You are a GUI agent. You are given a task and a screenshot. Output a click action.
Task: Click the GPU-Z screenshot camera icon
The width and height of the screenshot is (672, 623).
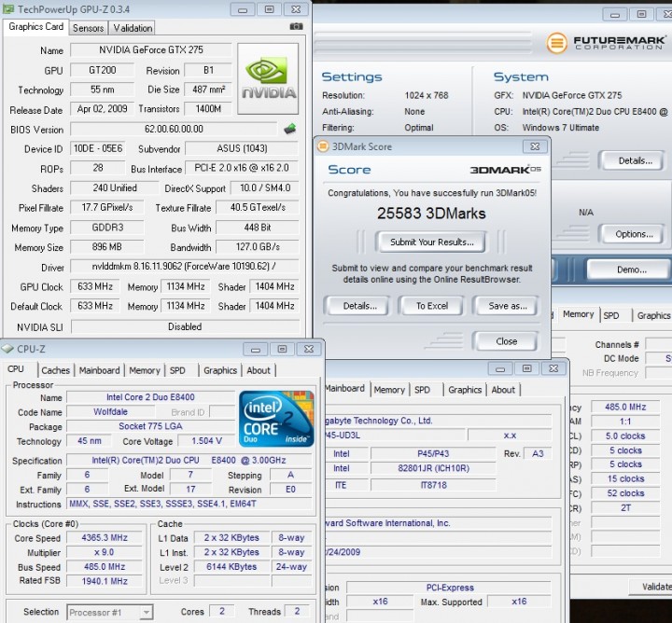tap(296, 27)
